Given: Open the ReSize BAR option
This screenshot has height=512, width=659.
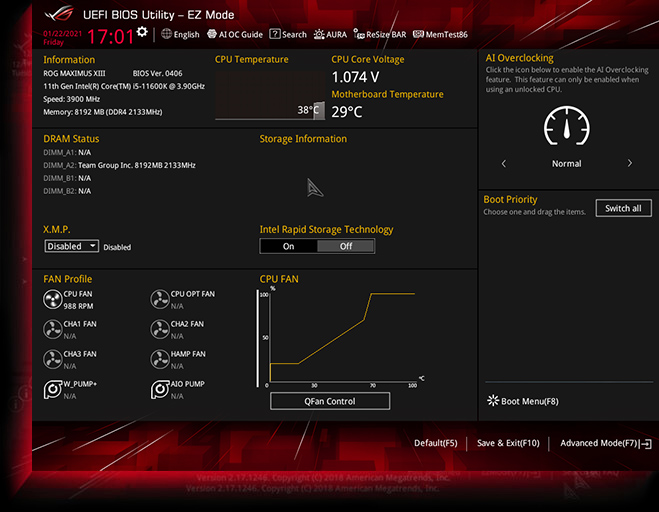Looking at the screenshot, I should pyautogui.click(x=380, y=34).
